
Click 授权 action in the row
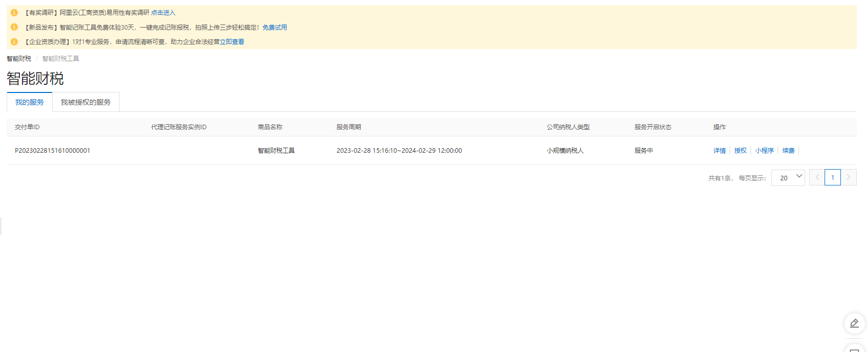tap(741, 151)
